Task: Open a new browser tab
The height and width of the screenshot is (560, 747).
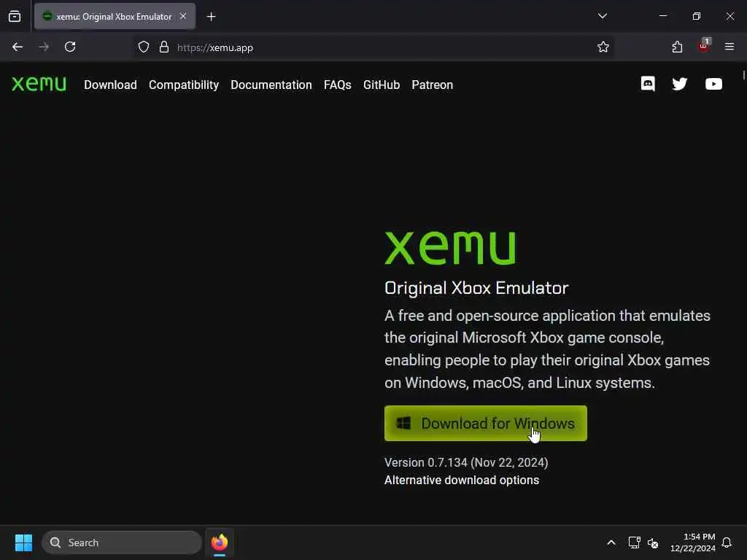Action: pos(211,17)
